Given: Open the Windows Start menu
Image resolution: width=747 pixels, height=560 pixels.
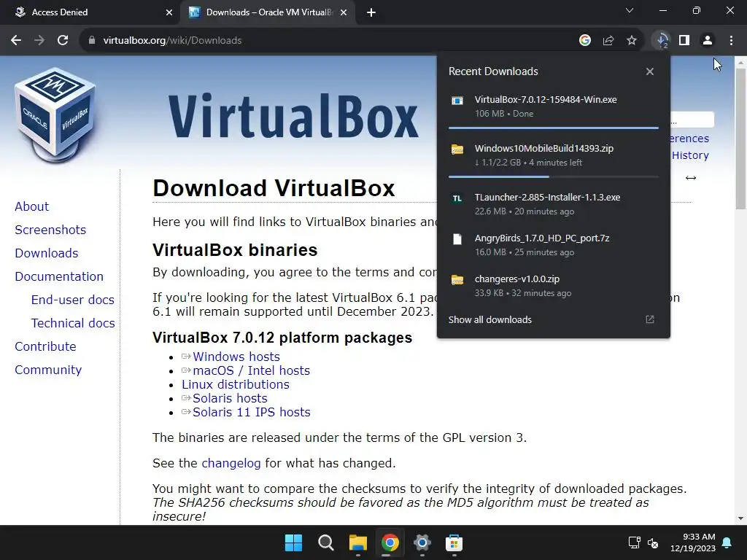Looking at the screenshot, I should coord(293,542).
